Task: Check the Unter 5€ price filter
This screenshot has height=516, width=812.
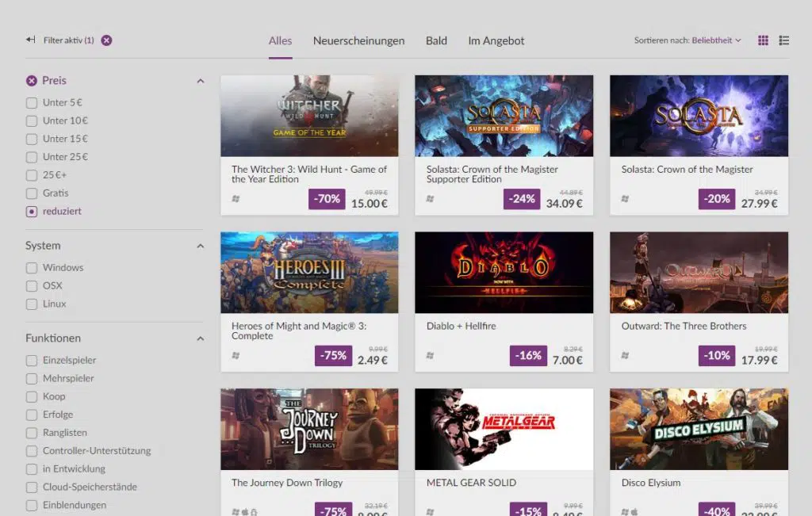Action: [x=32, y=103]
